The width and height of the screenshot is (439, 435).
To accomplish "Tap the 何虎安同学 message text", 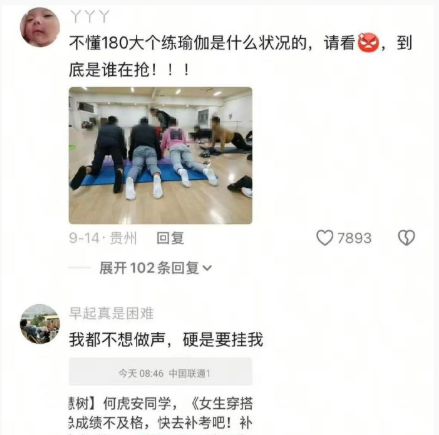I will click(137, 403).
